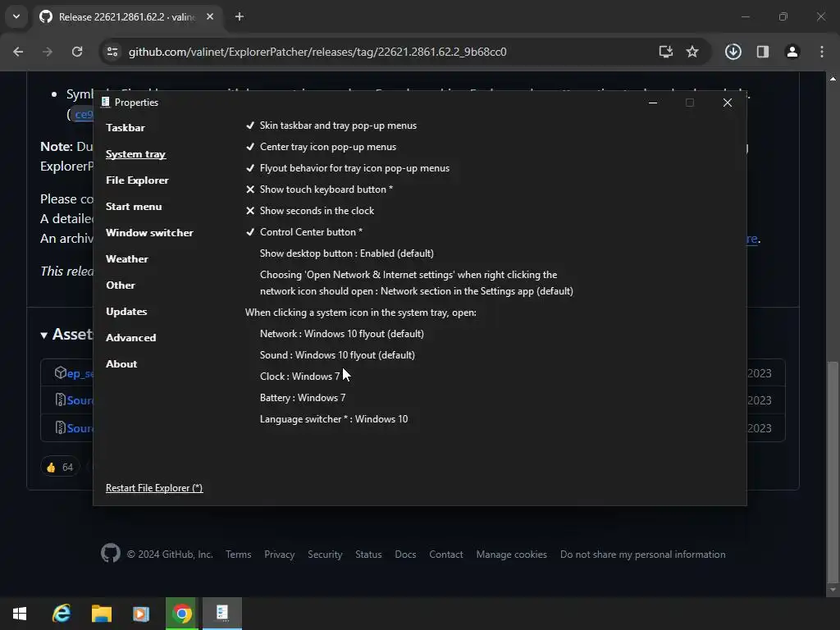This screenshot has width=840, height=630.
Task: Collapse the Assets section triangle
Action: 44,336
